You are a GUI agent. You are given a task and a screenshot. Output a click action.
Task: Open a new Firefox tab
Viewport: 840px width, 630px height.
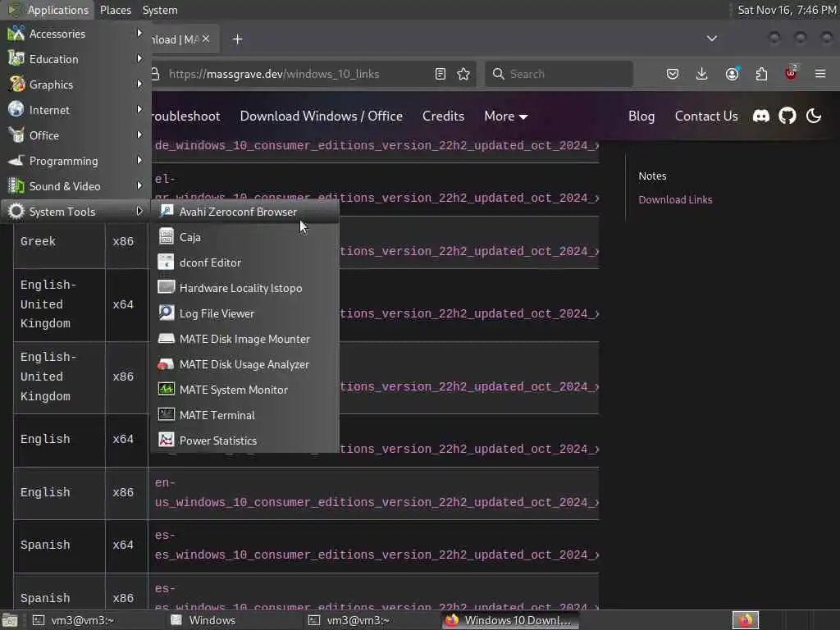tap(237, 39)
